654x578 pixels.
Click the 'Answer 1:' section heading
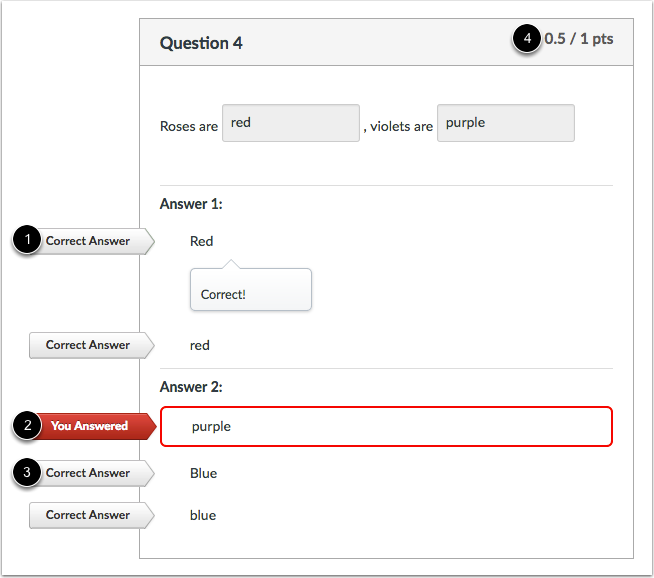pos(191,204)
